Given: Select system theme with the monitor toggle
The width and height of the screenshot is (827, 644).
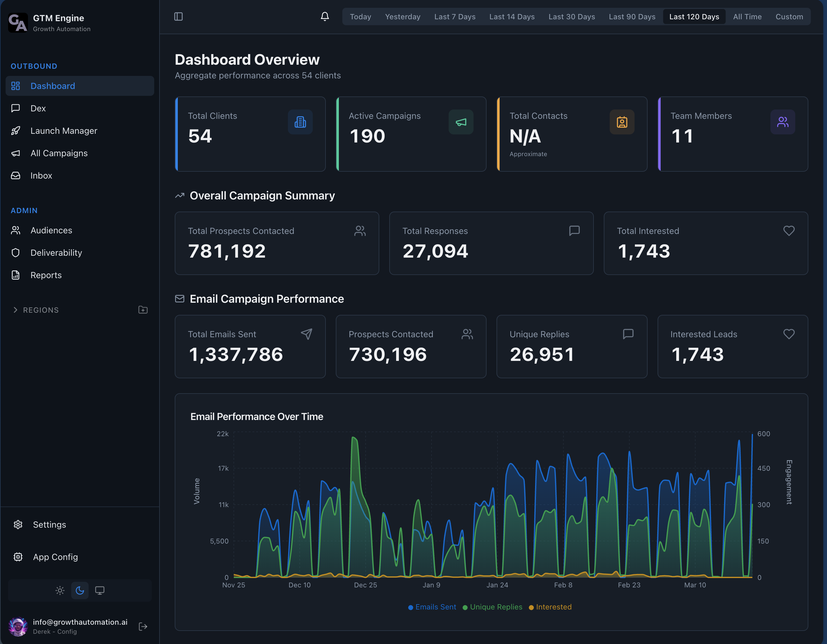Looking at the screenshot, I should 99,590.
